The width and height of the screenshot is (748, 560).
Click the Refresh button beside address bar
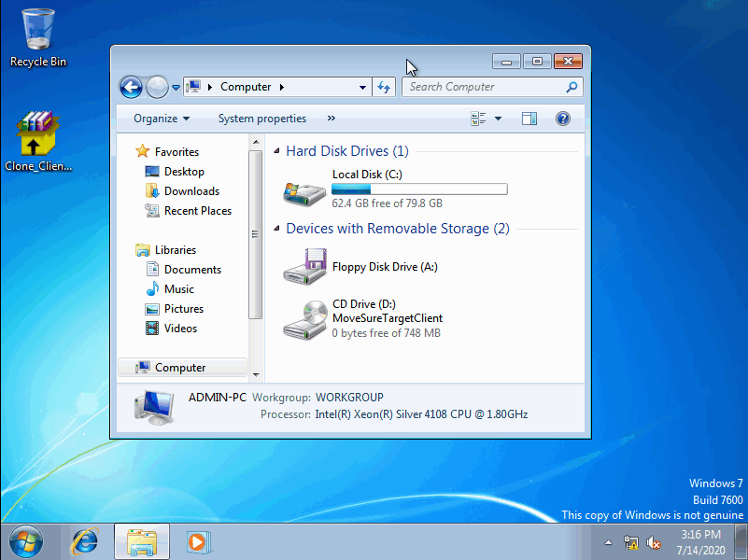coord(384,87)
